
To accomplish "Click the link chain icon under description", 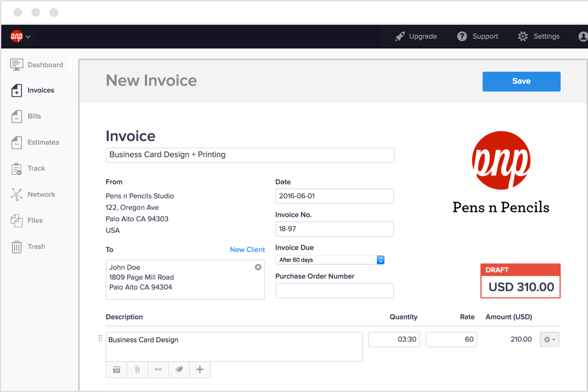I will [x=158, y=369].
